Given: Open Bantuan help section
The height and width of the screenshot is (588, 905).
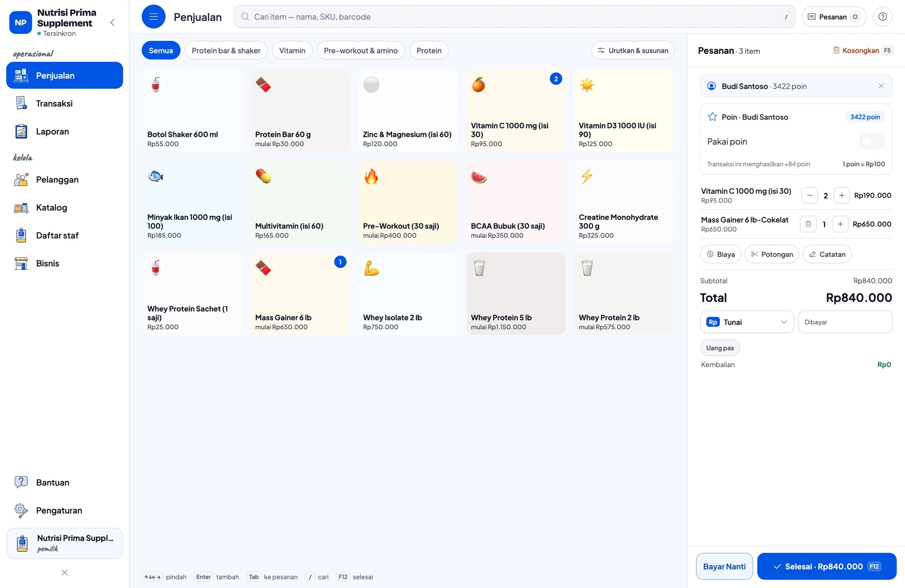Looking at the screenshot, I should pyautogui.click(x=64, y=482).
